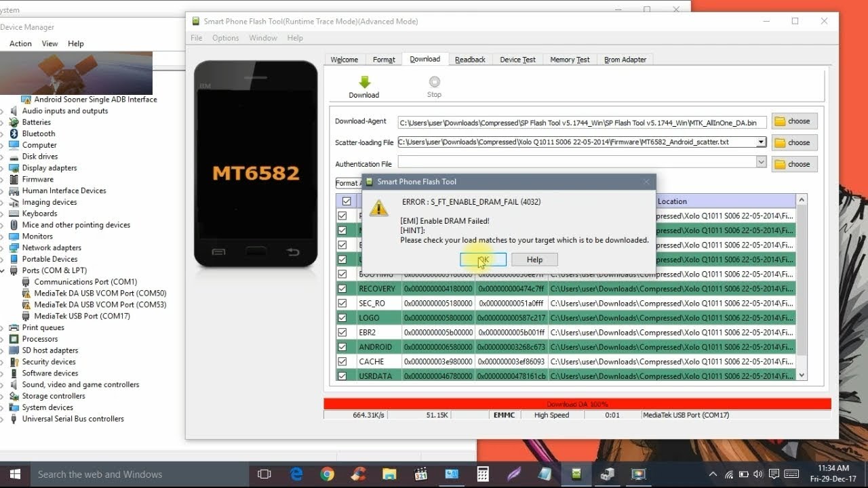Select Android Sooner Single ADB Interface
Screen dimensions: 868x488
[96, 99]
